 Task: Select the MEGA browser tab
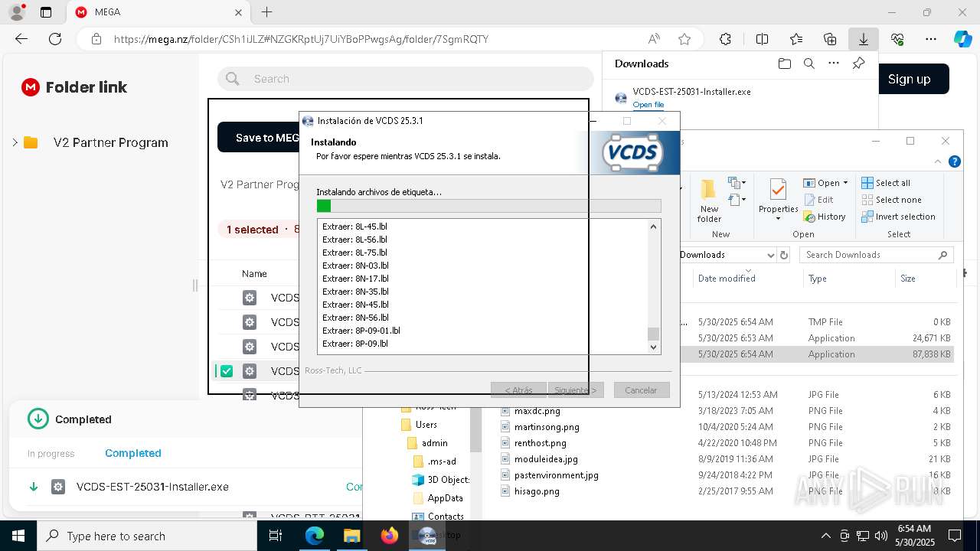click(x=160, y=12)
